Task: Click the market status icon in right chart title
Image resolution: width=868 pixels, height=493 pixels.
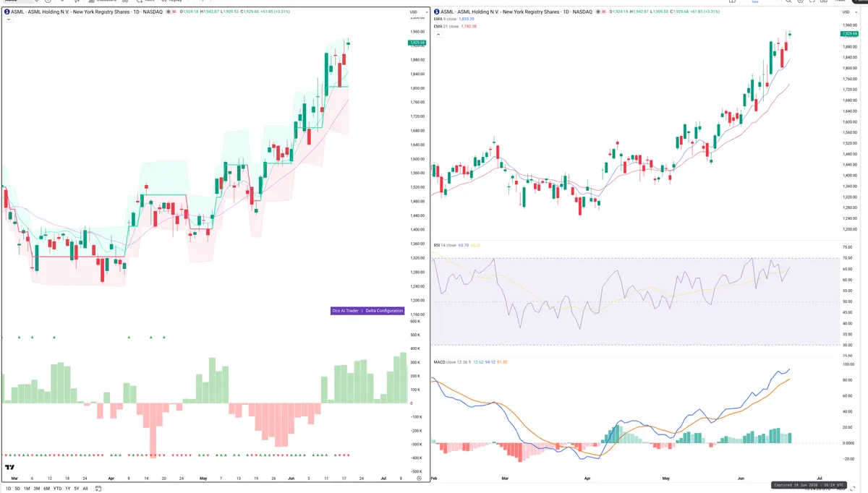Action: point(597,12)
